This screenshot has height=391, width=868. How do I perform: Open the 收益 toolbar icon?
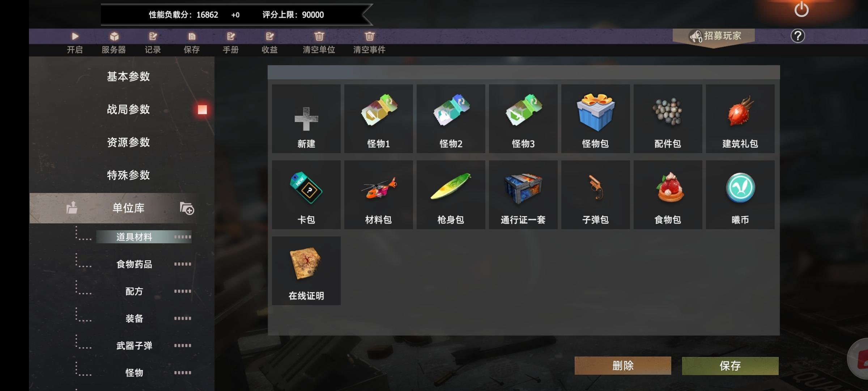tap(270, 36)
